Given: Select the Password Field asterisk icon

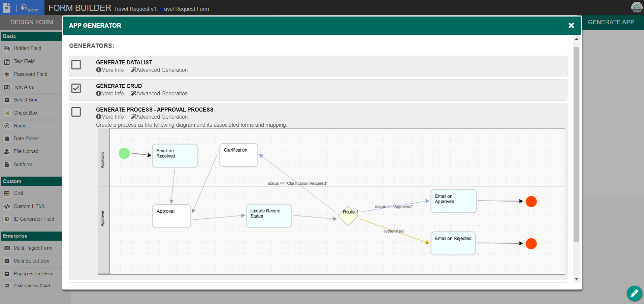Looking at the screenshot, I should pyautogui.click(x=7, y=74).
